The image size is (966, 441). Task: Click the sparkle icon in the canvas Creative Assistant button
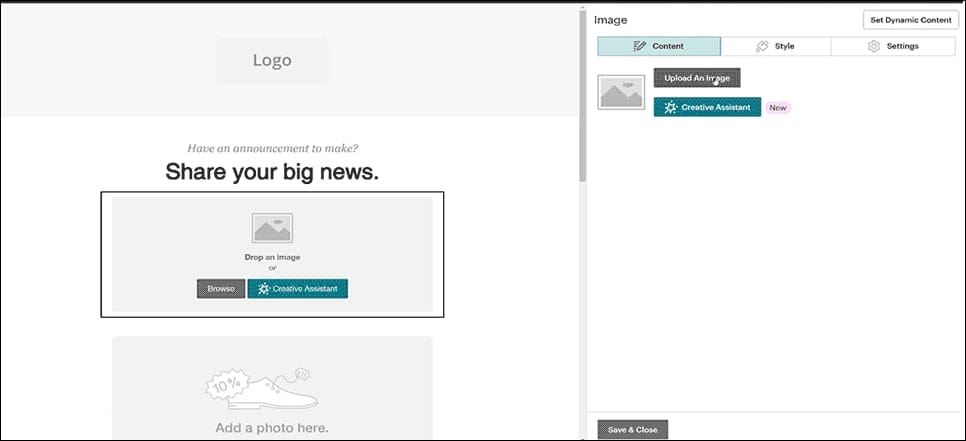263,289
